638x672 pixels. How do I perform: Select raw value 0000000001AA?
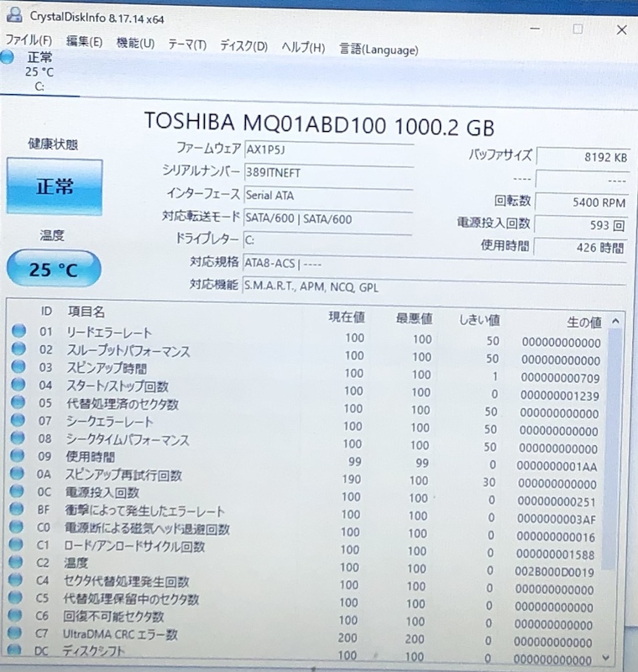tap(557, 466)
